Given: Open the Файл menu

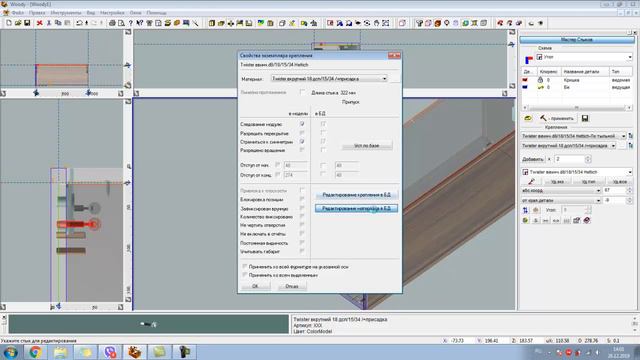Looking at the screenshot, I should tap(18, 13).
